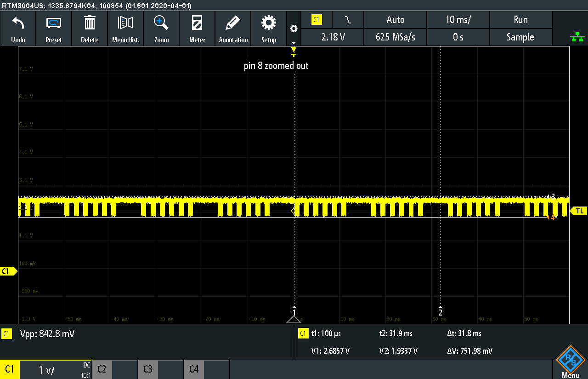The image size is (588, 379).
Task: Change the falling edge trigger slope
Action: [348, 20]
